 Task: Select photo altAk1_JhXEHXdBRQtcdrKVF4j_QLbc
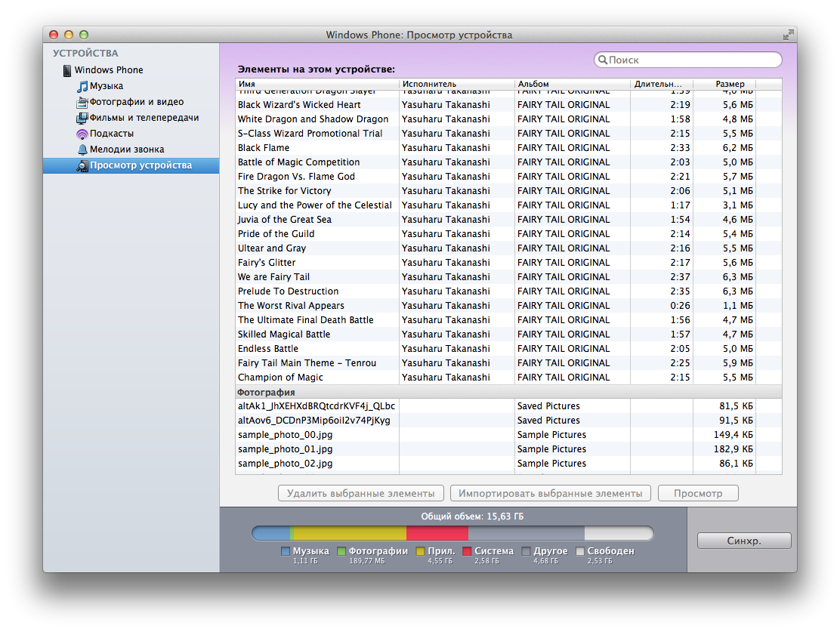(x=508, y=406)
